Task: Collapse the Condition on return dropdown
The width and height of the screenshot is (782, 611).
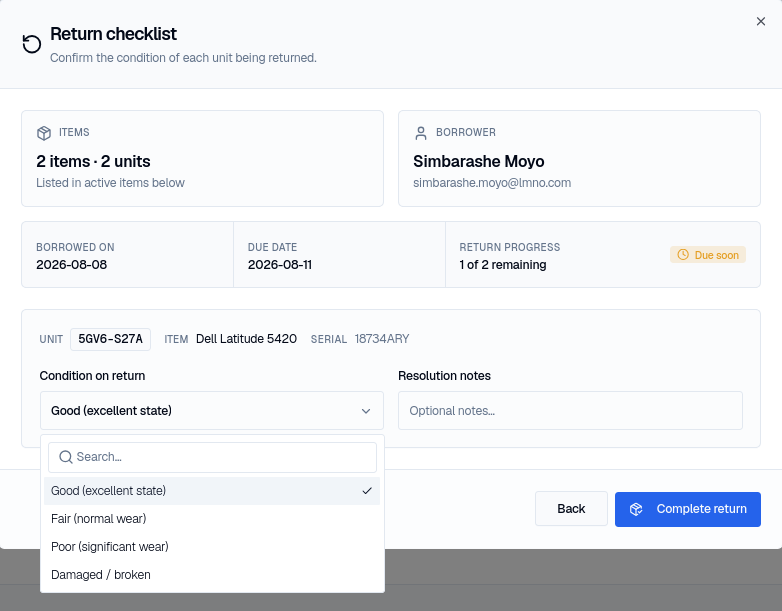Action: [212, 410]
